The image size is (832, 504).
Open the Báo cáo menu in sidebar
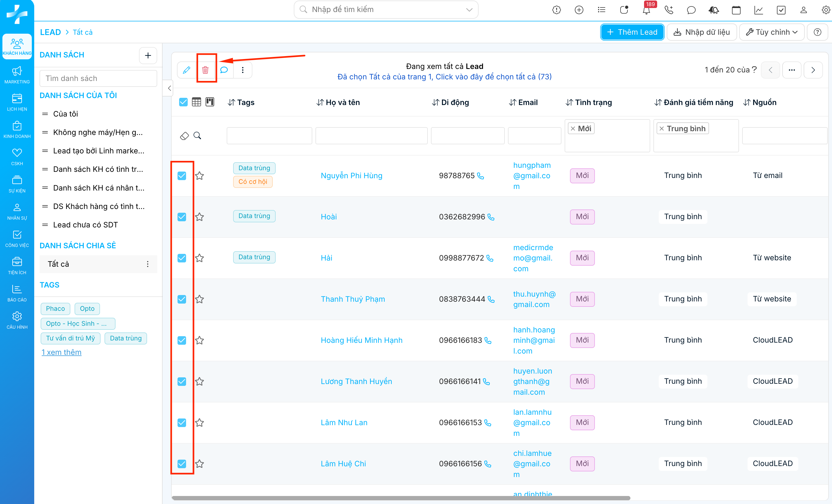[x=17, y=293]
